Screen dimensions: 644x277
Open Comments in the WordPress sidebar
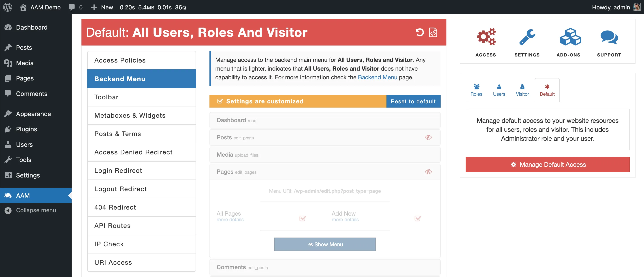click(x=36, y=94)
